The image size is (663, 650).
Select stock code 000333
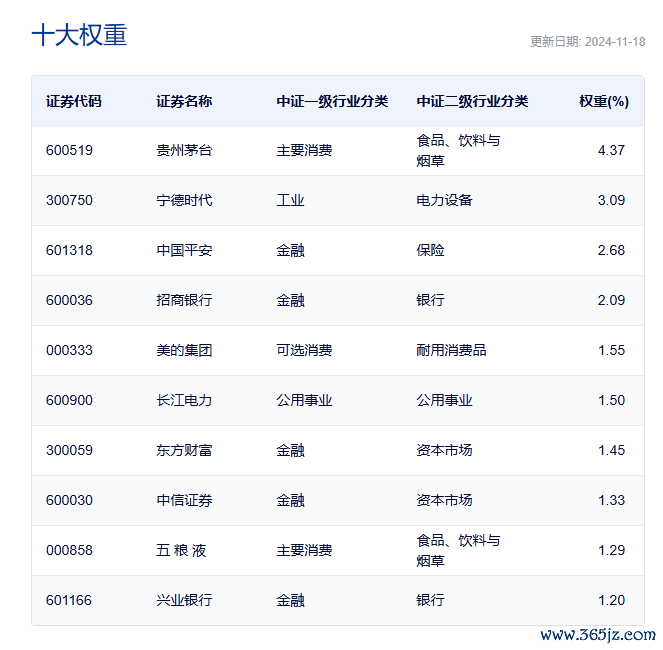69,350
